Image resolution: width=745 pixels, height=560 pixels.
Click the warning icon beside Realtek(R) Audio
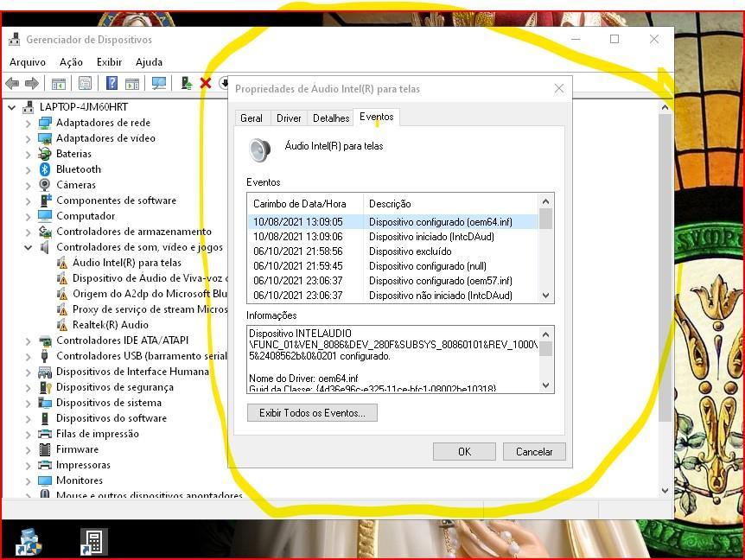tap(61, 325)
